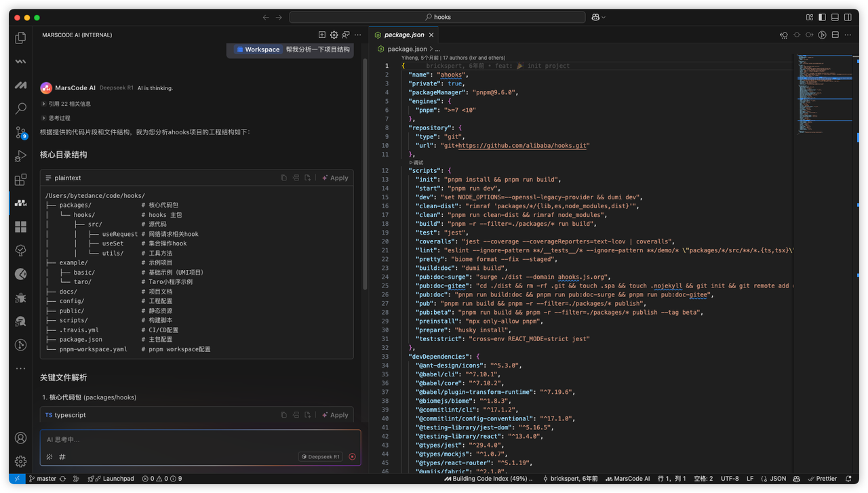Open Run and Debug view
This screenshot has height=493, width=868.
(20, 157)
